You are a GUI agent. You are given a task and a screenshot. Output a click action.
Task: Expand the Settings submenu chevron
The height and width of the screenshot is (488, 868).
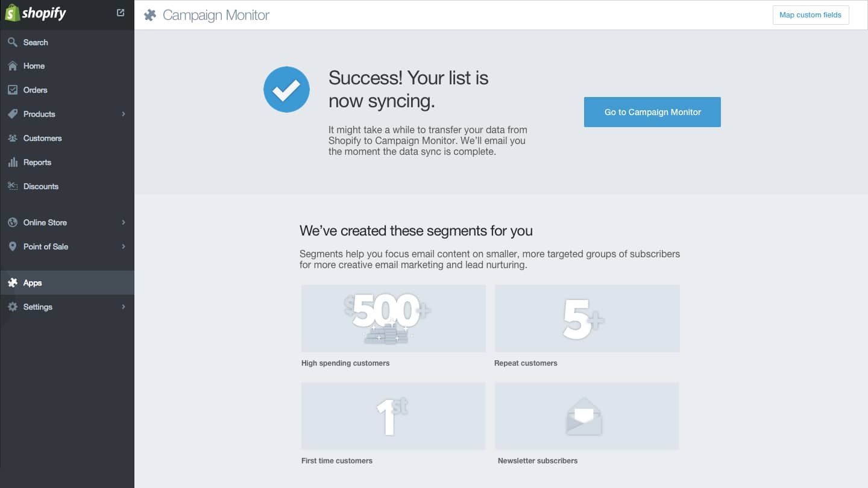[x=124, y=307]
